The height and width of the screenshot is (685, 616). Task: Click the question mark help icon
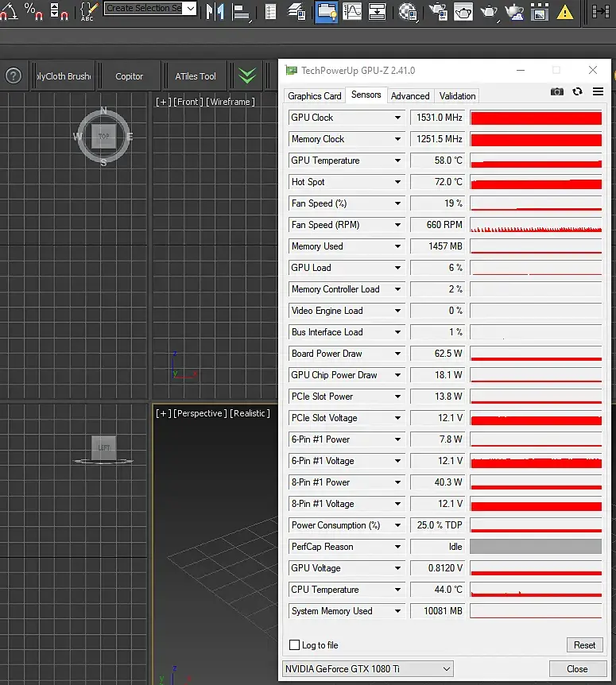14,75
